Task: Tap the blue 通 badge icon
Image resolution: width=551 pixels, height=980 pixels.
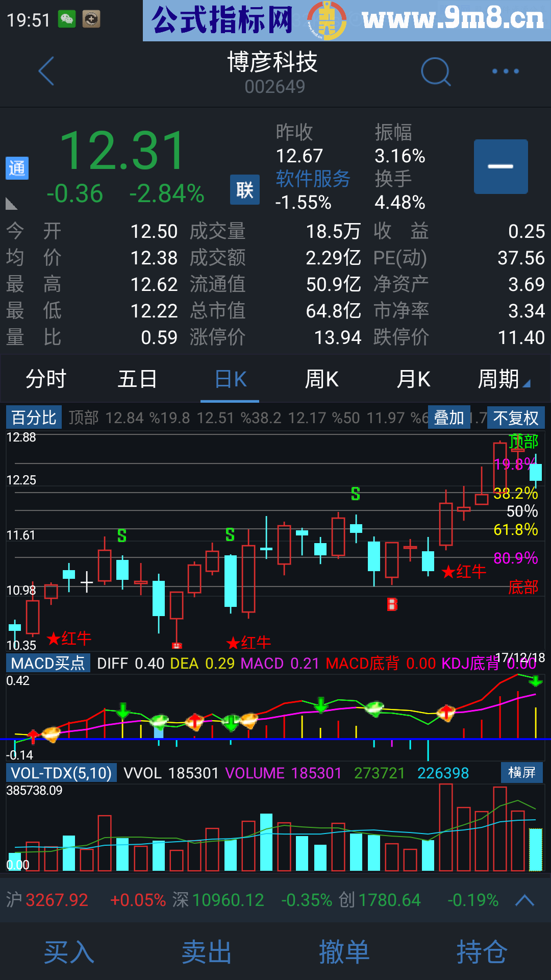Action: (17, 168)
